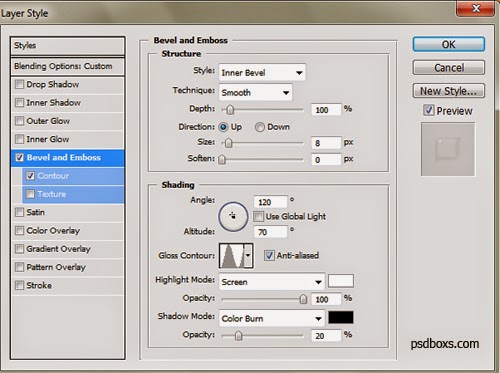Tick the Satin checkbox

click(x=20, y=212)
